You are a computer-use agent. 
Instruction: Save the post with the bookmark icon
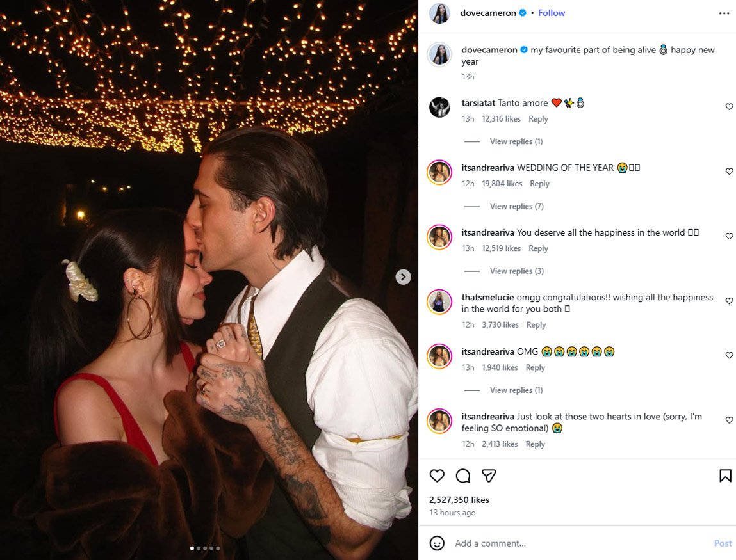point(725,476)
